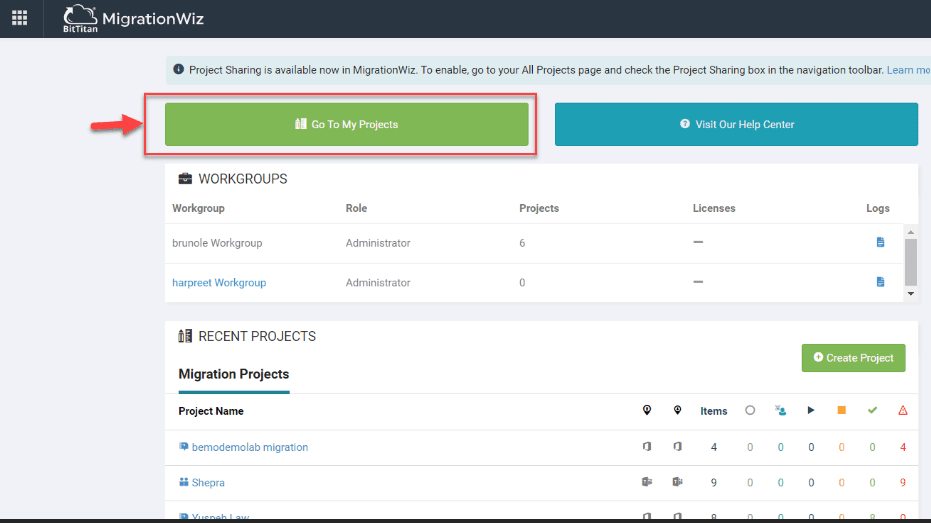This screenshot has height=523, width=931.
Task: Click the running play column icon
Action: tap(811, 410)
